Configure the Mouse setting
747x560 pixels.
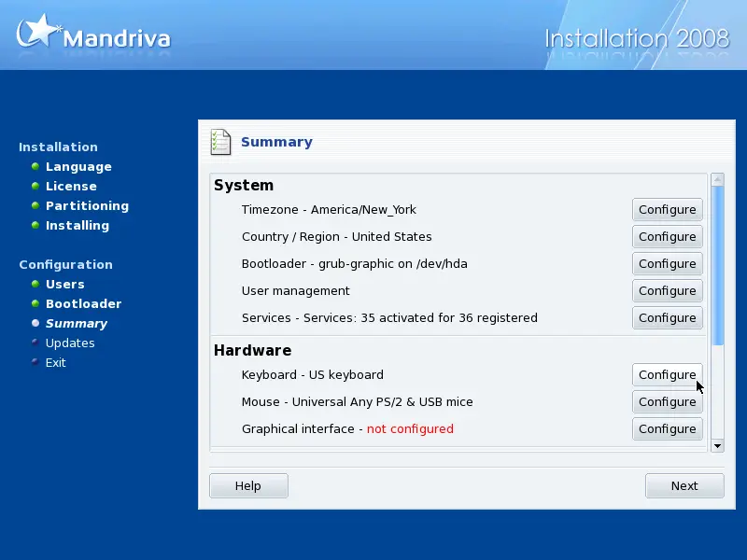[667, 402]
